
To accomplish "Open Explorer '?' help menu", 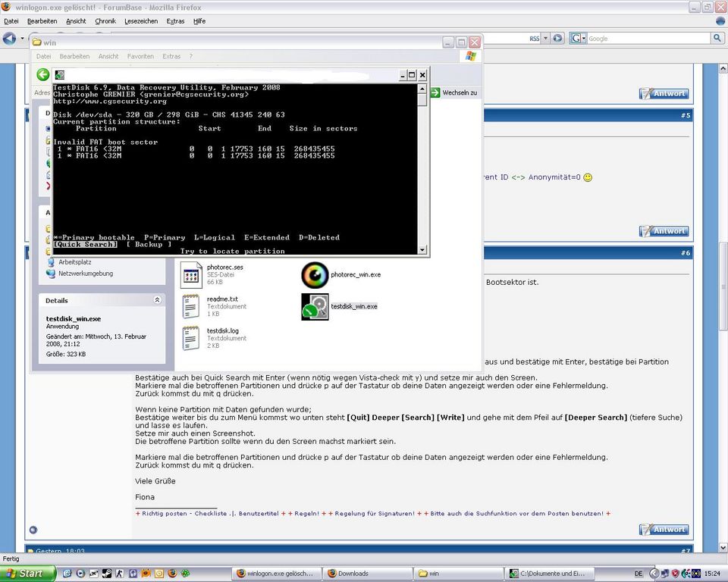I will [190, 56].
